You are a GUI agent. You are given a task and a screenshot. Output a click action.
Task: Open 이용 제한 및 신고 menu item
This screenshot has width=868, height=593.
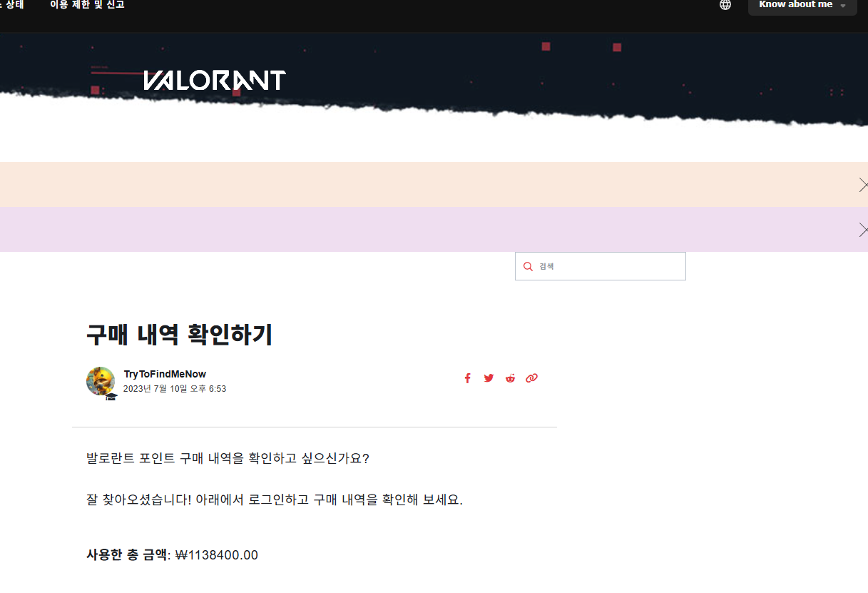click(88, 5)
